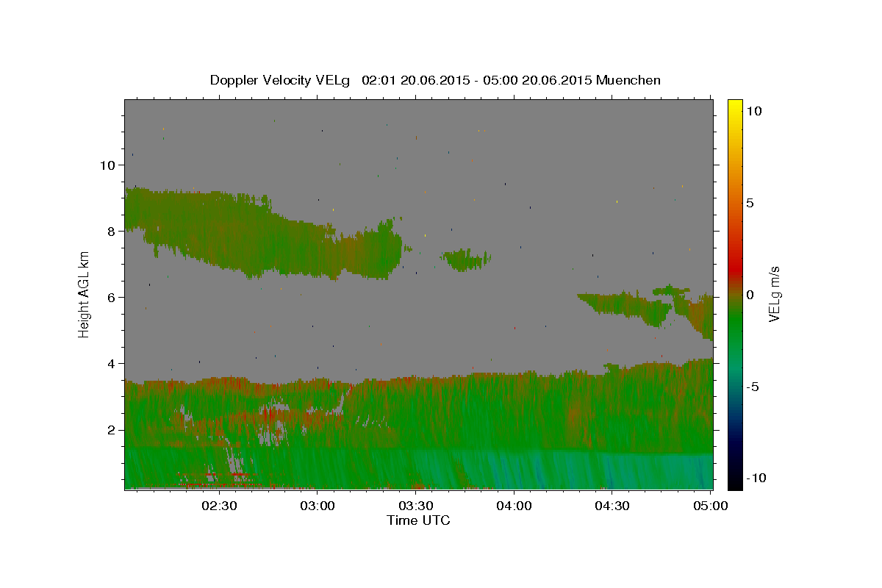Click the '03:30' time axis label
The height and width of the screenshot is (588, 882).
(x=416, y=506)
